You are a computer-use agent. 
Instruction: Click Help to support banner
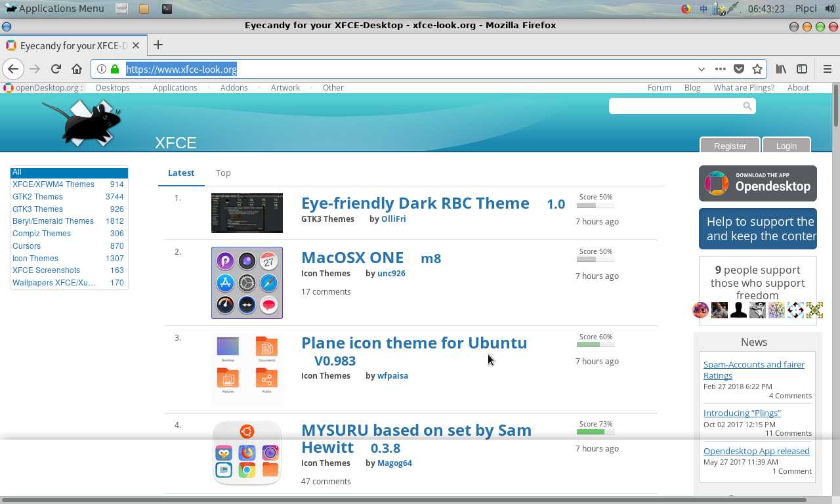coord(758,228)
